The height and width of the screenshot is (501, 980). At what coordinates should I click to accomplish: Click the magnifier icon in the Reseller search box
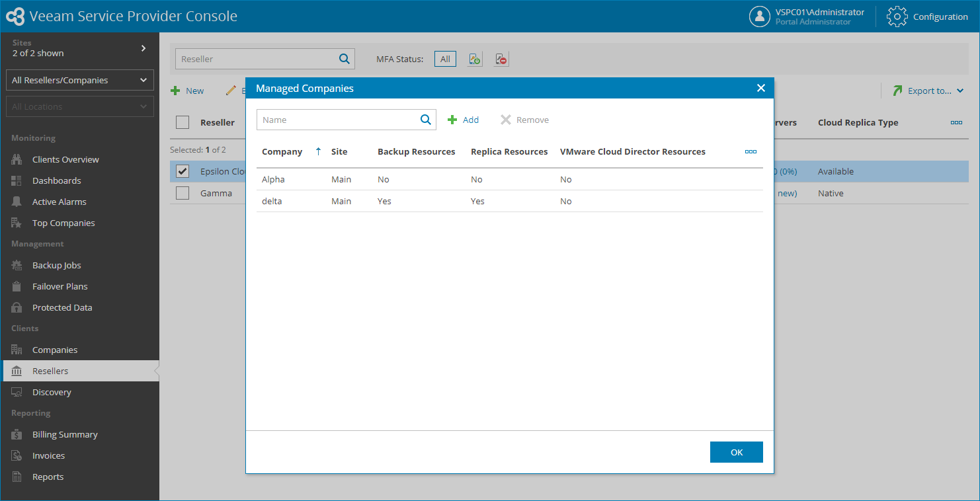pyautogui.click(x=344, y=59)
